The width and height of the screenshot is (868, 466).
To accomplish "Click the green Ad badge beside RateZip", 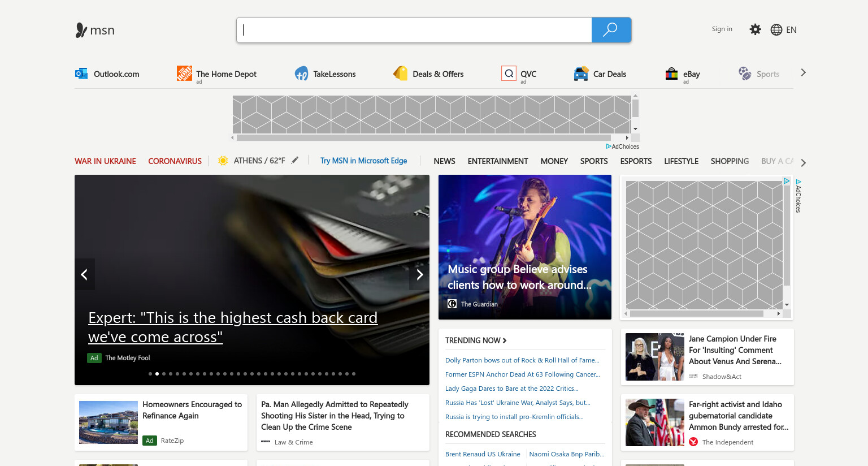I will coord(150,441).
